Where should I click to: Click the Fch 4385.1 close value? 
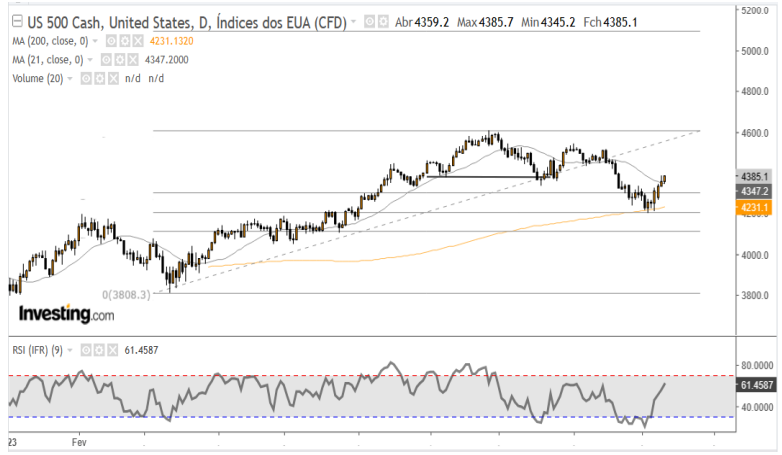610,22
